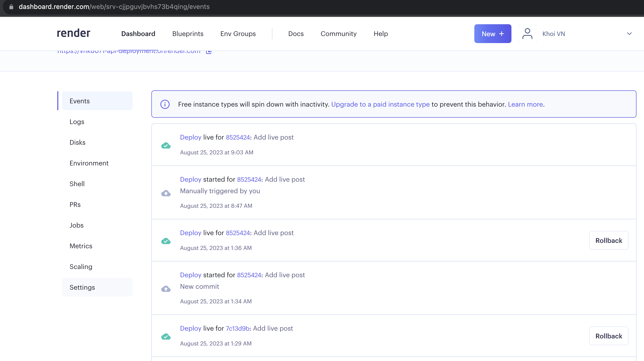Open Settings in the sidebar
The width and height of the screenshot is (644, 361).
[97, 287]
